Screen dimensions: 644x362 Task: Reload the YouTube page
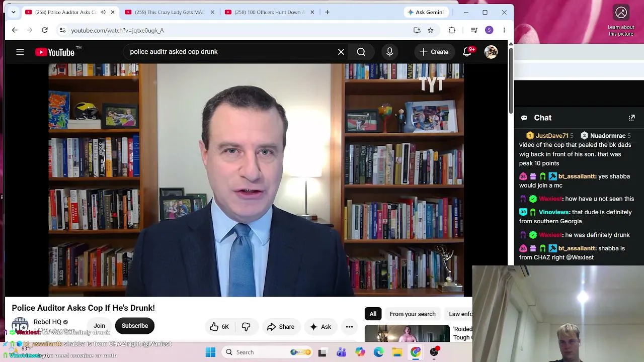coord(45,30)
